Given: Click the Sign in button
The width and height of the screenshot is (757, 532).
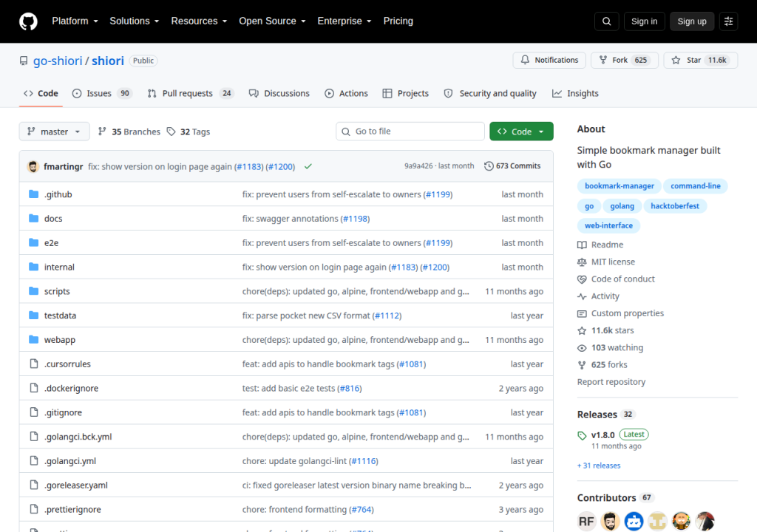Looking at the screenshot, I should (644, 21).
